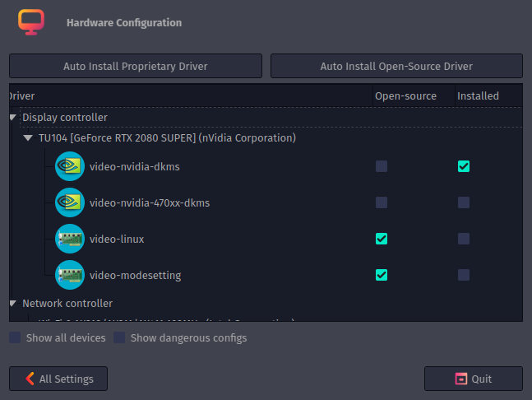Screen dimensions: 532x400
Task: Toggle Open-source checkbox for video-nvidia-470xx-dkms
Action: (x=382, y=202)
